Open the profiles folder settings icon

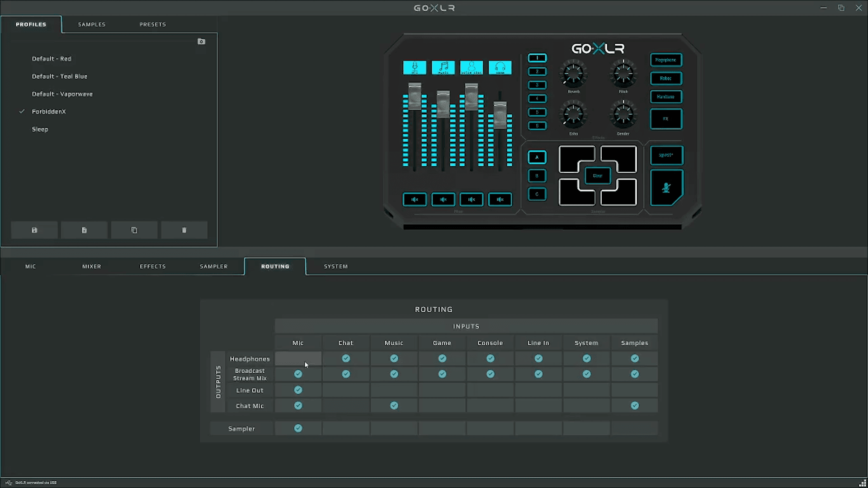(202, 42)
